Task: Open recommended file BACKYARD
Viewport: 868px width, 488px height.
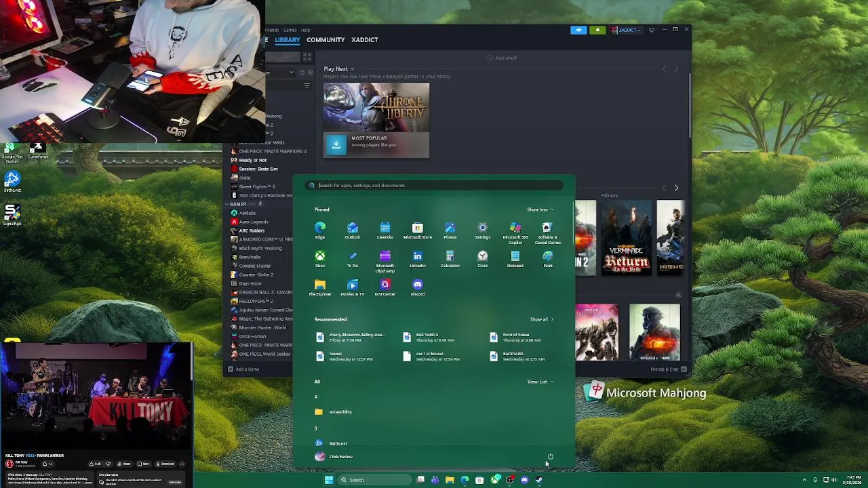Action: (517, 356)
